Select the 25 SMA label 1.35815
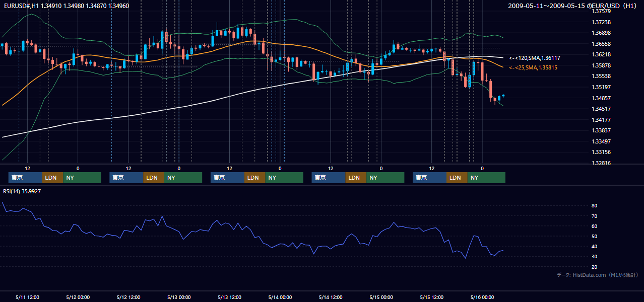Viewport: 644px width, 302px height. 533,67
